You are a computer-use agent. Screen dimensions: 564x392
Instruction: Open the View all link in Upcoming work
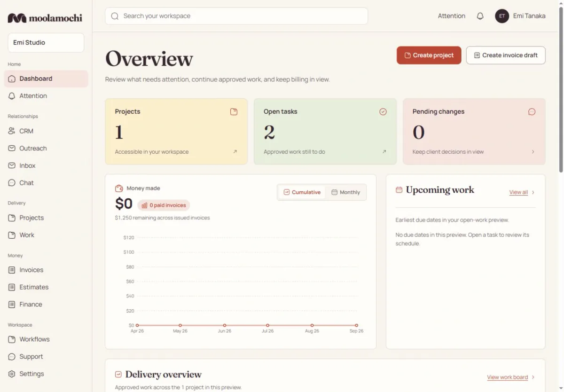tap(518, 192)
